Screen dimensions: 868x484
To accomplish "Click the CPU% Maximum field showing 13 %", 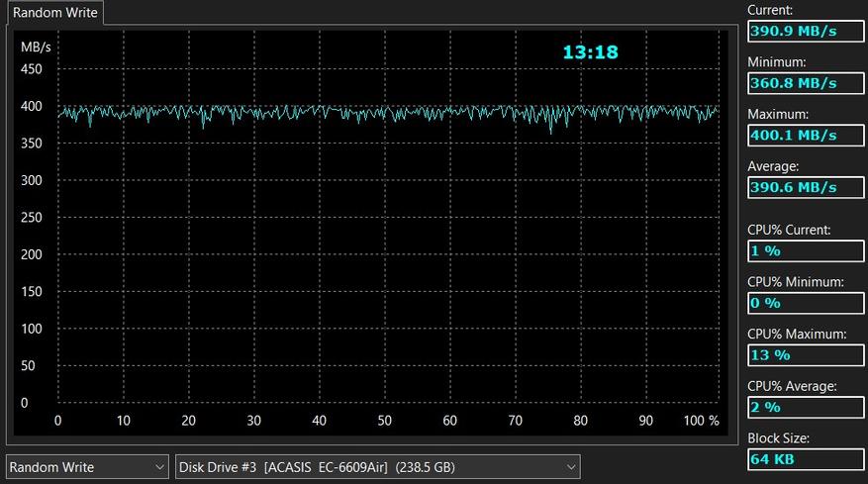I will (805, 354).
